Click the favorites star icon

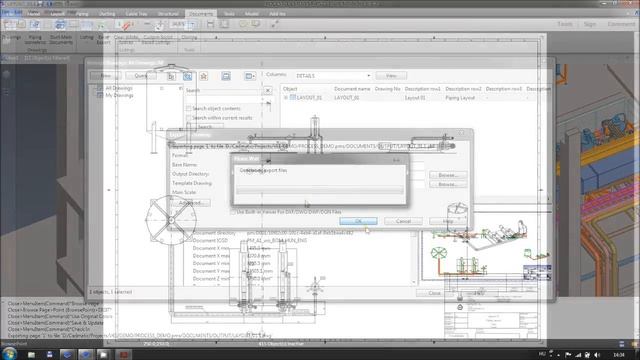point(204,76)
